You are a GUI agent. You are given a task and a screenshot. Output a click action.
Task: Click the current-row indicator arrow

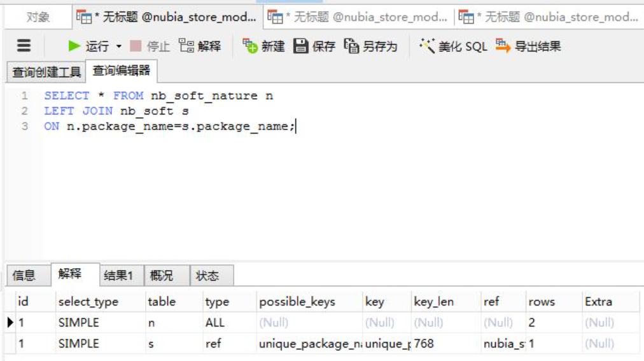(10, 323)
